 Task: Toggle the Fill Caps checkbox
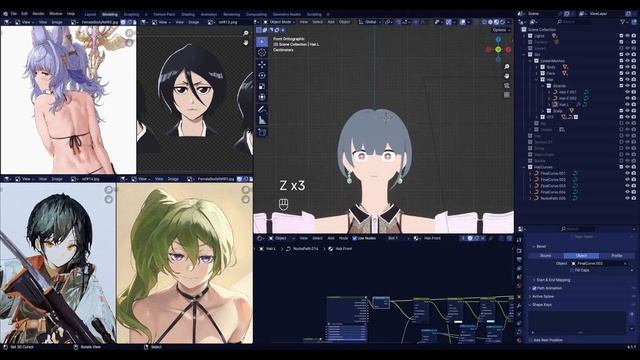572,270
